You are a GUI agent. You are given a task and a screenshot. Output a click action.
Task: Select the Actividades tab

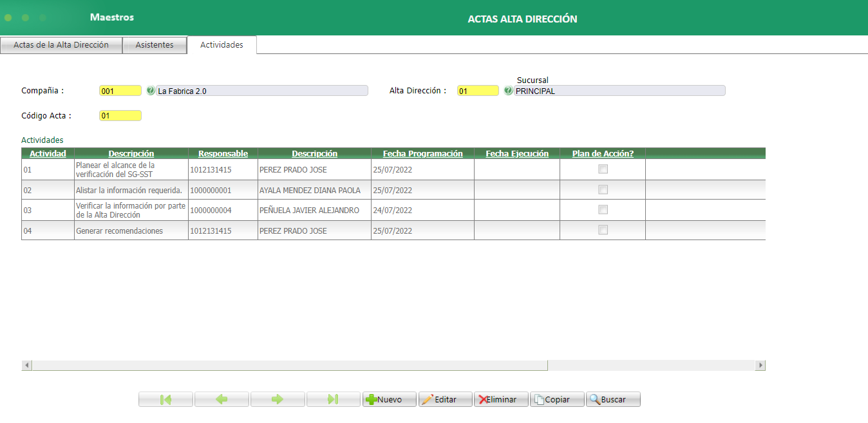[222, 45]
